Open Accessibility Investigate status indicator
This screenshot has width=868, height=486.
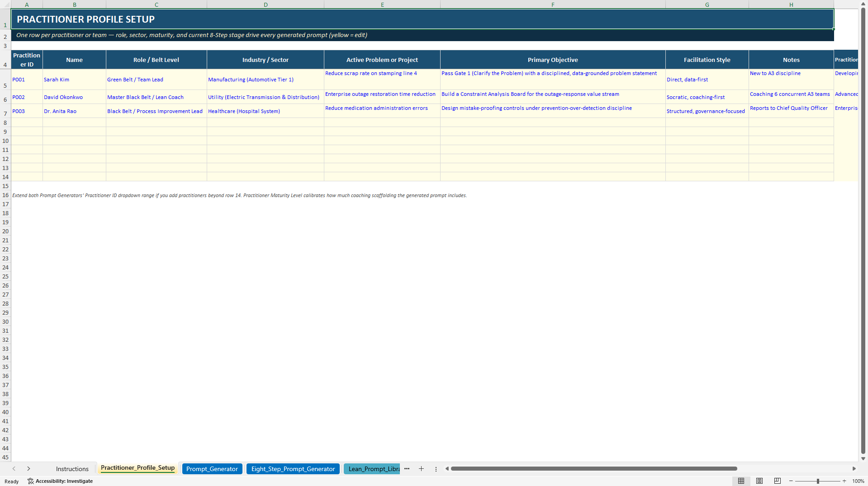[x=60, y=481]
